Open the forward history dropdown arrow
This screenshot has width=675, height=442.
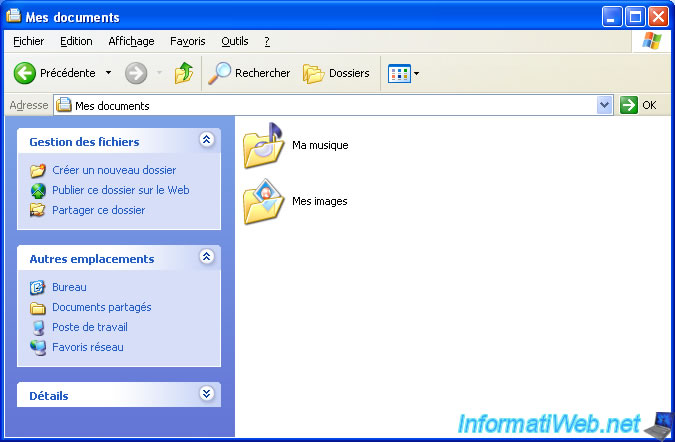(x=159, y=73)
